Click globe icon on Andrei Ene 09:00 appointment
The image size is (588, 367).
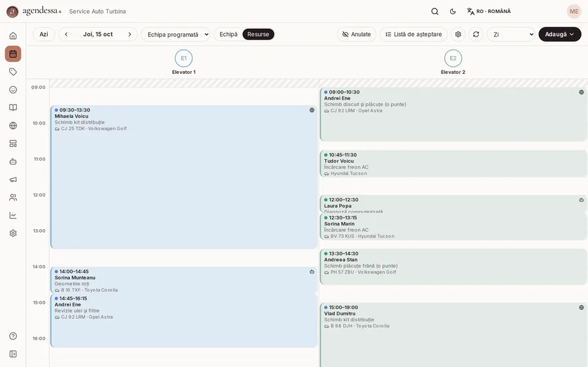581,92
